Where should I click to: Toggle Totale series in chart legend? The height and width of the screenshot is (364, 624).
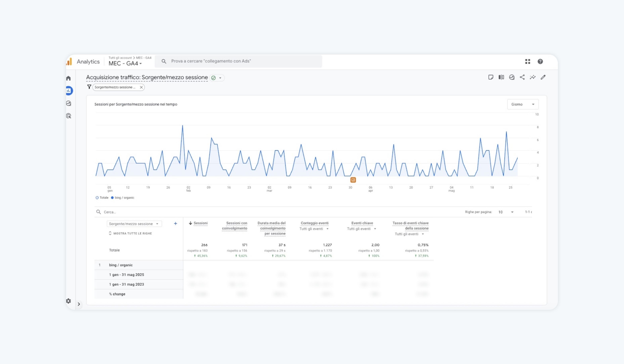(102, 198)
